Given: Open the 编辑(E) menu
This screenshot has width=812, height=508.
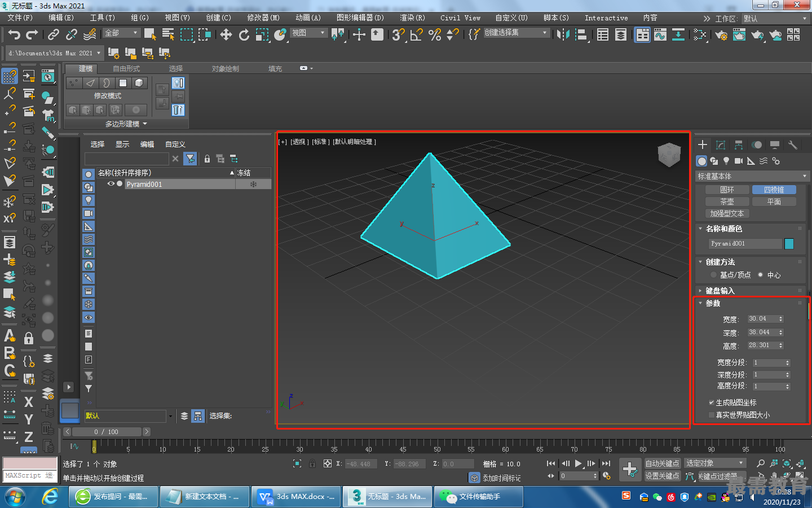Looking at the screenshot, I should pos(61,18).
